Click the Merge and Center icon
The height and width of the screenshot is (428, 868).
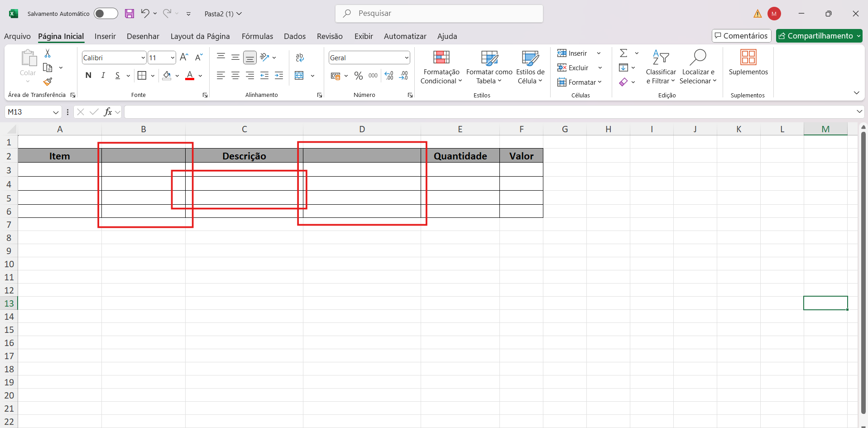point(299,76)
